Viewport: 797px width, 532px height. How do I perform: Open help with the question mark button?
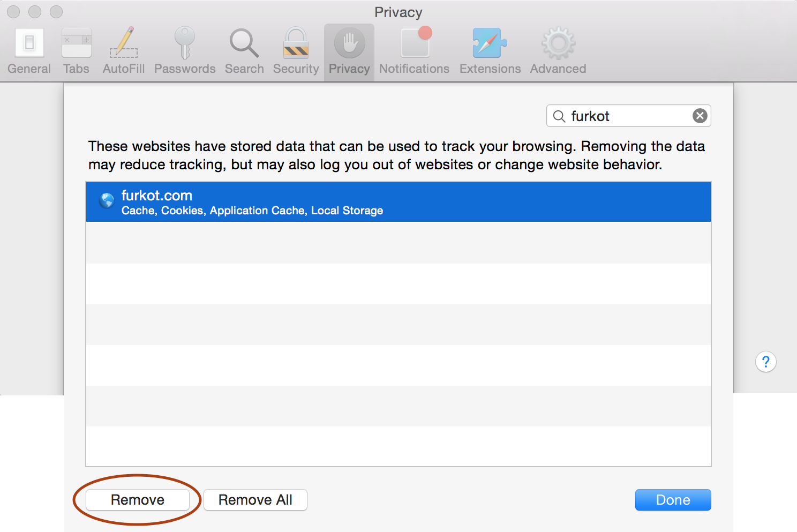765,362
